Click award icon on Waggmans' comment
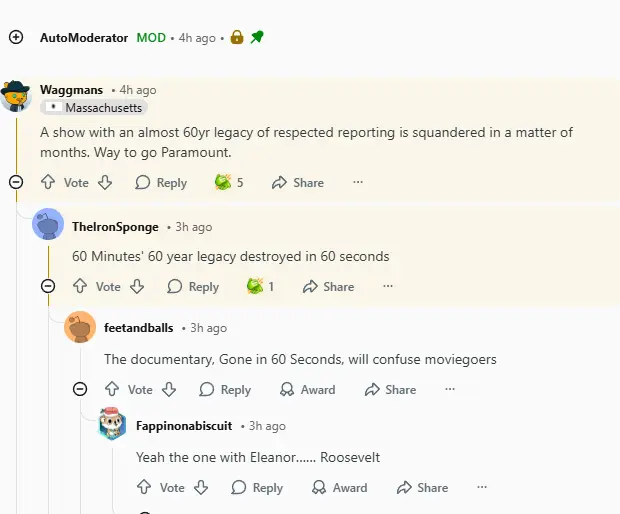This screenshot has width=620, height=514. point(223,183)
